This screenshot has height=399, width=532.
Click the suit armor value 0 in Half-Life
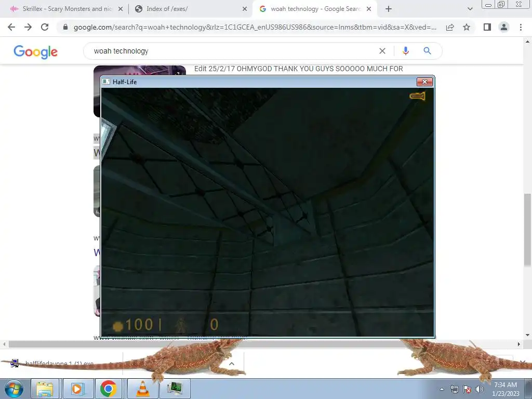214,325
